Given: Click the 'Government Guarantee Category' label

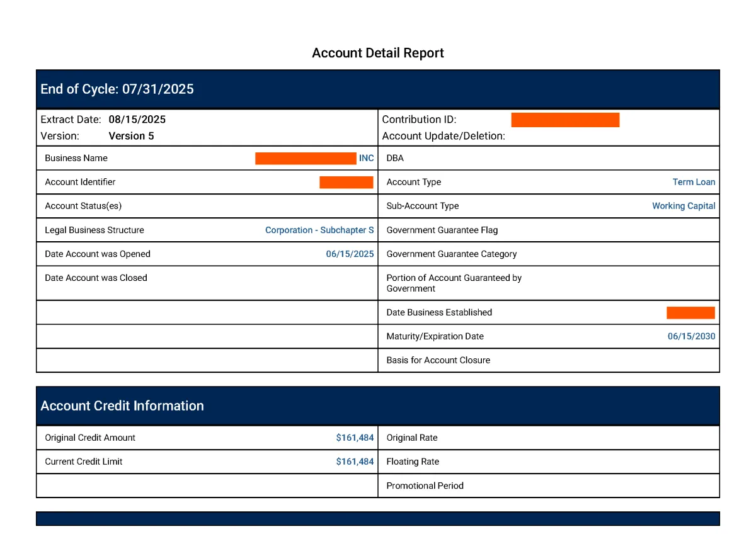Looking at the screenshot, I should point(452,254).
